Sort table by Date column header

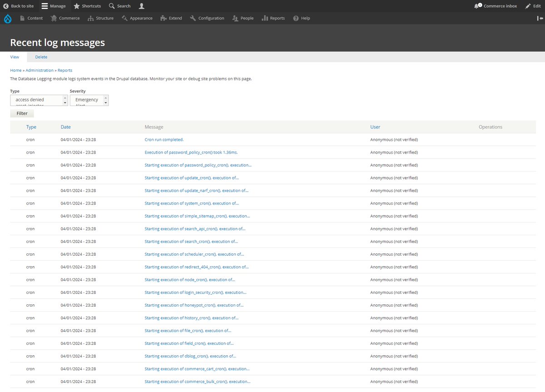tap(66, 127)
